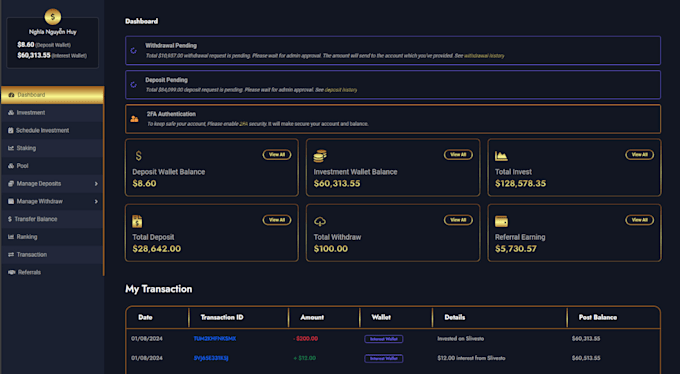This screenshot has height=374, width=680.
Task: Click the Transfer Balance dollar icon
Action: click(10, 220)
